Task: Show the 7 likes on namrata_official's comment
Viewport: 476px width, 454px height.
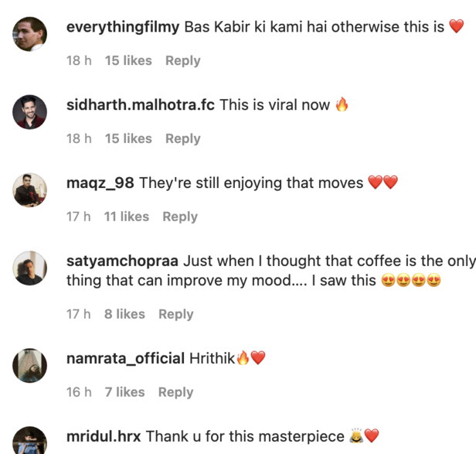Action: coord(124,392)
